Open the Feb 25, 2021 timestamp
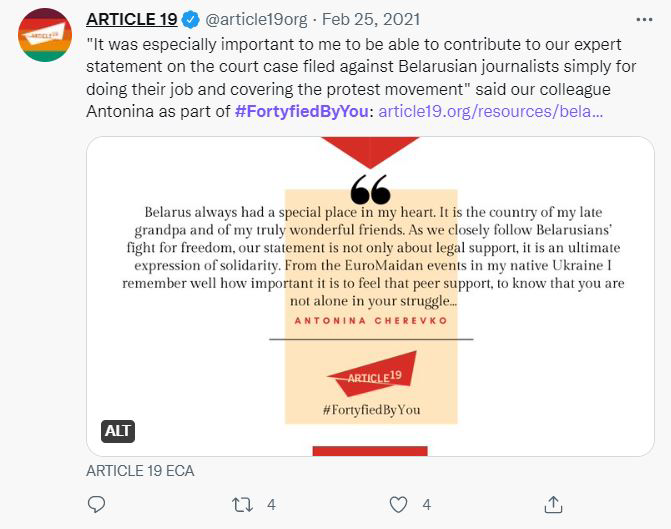The height and width of the screenshot is (529, 671). [x=360, y=19]
